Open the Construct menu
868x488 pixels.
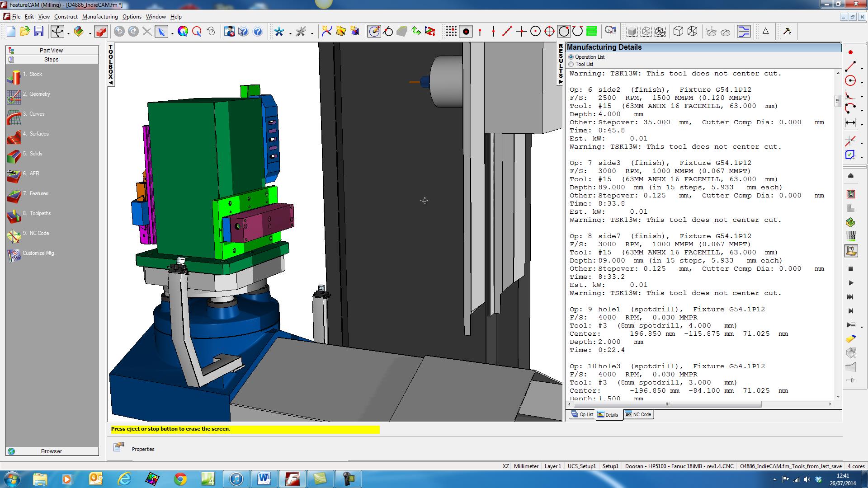pos(66,17)
